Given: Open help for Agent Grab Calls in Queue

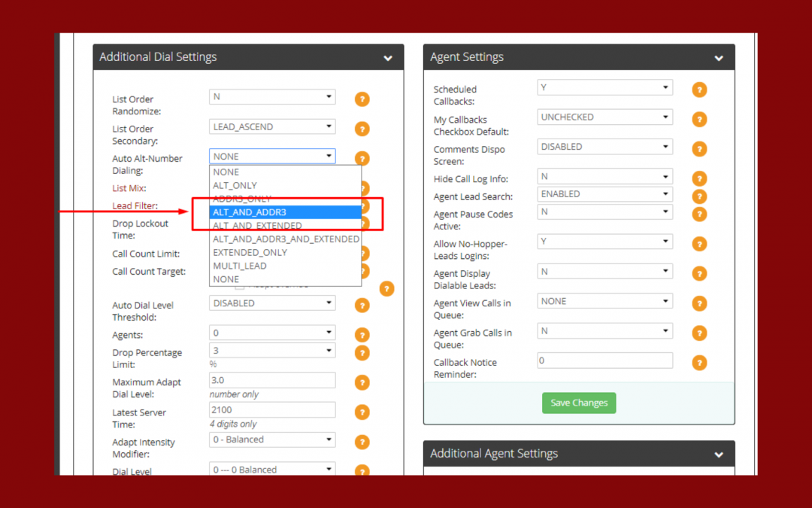Looking at the screenshot, I should coord(699,333).
